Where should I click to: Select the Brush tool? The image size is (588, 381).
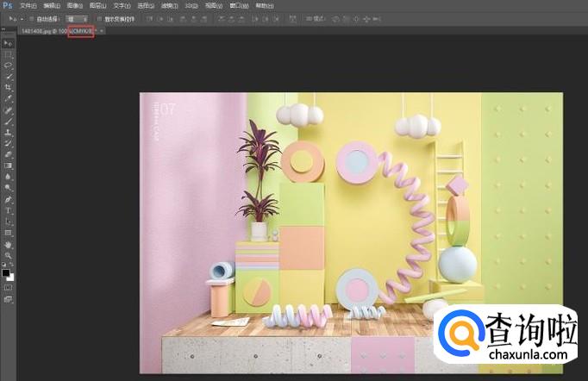tap(8, 122)
